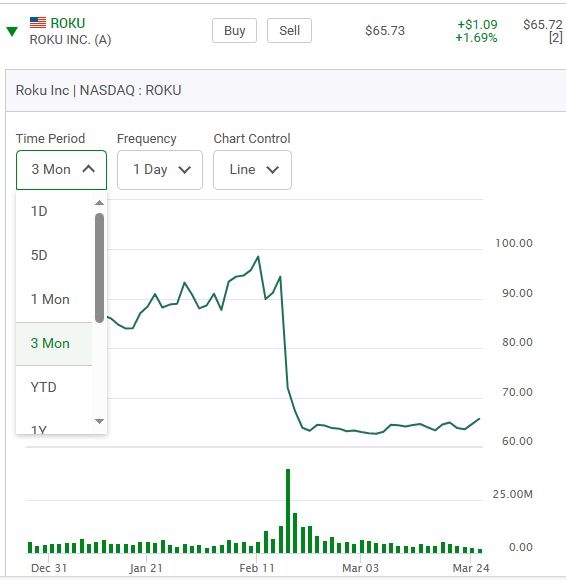Click the US flag icon beside ROKU
This screenshot has height=580, width=566.
coord(38,23)
